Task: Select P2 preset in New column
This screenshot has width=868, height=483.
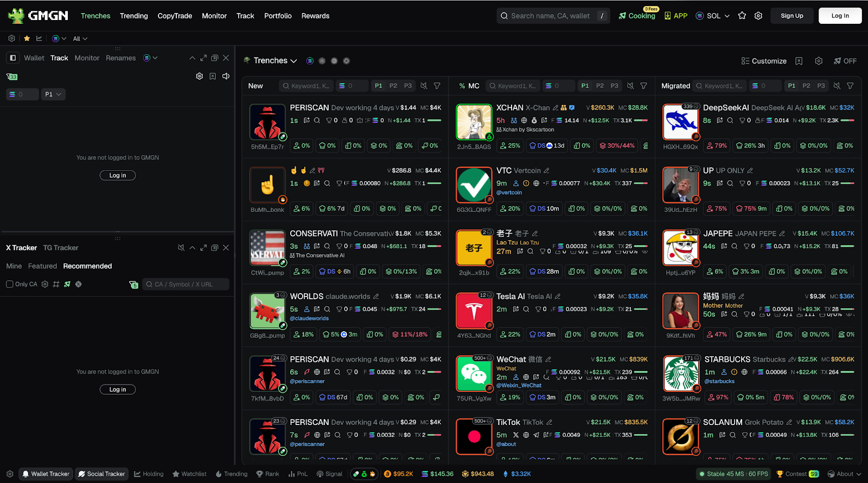Action: [393, 86]
